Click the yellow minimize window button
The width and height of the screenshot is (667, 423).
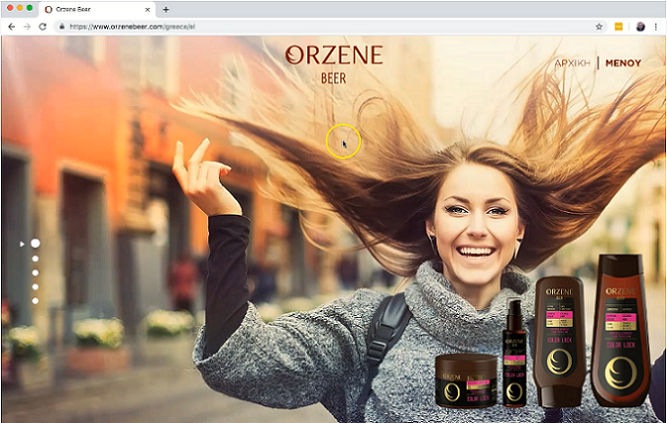tap(20, 8)
